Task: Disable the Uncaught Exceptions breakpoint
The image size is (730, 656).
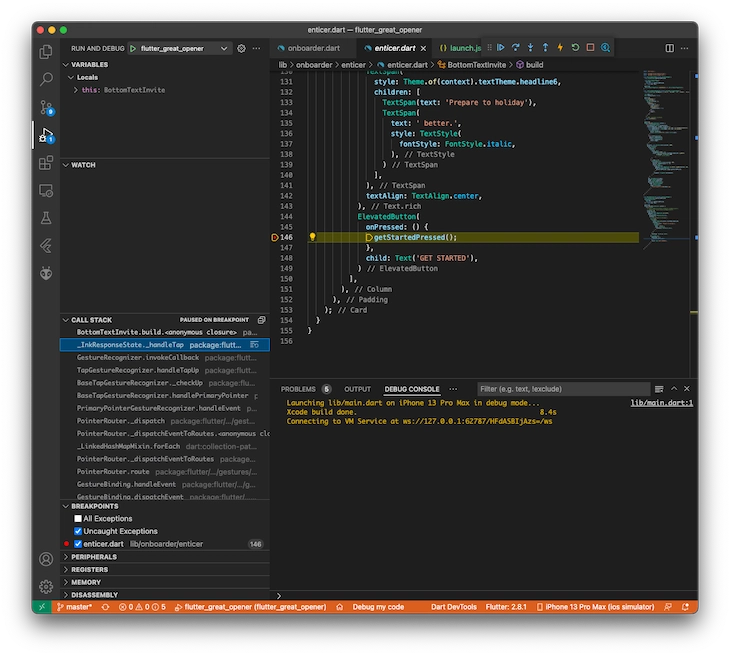Action: tap(78, 531)
